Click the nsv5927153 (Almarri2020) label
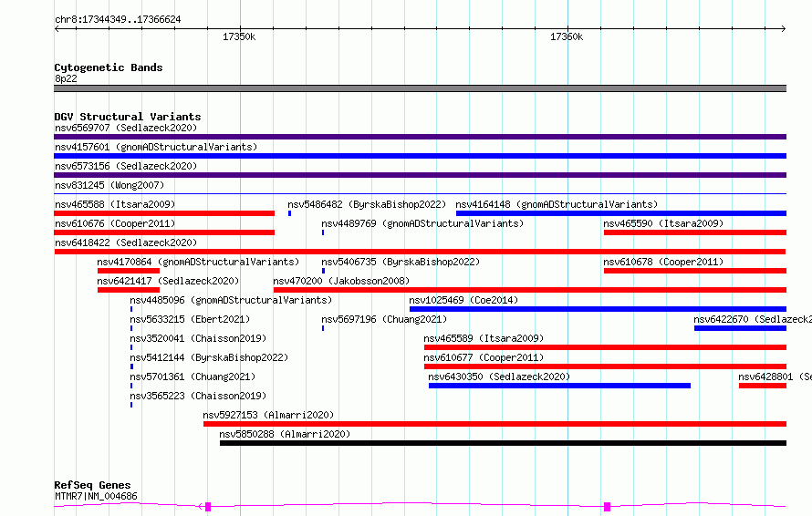 tap(268, 415)
